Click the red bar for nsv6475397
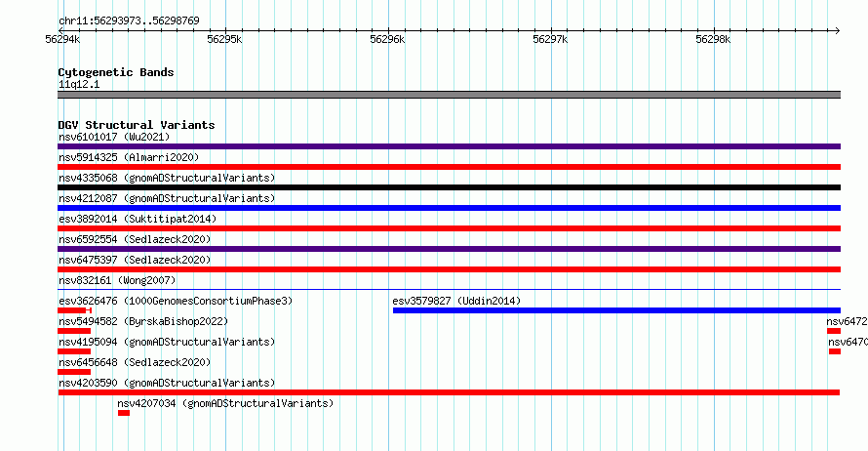868x451 pixels. point(449,269)
